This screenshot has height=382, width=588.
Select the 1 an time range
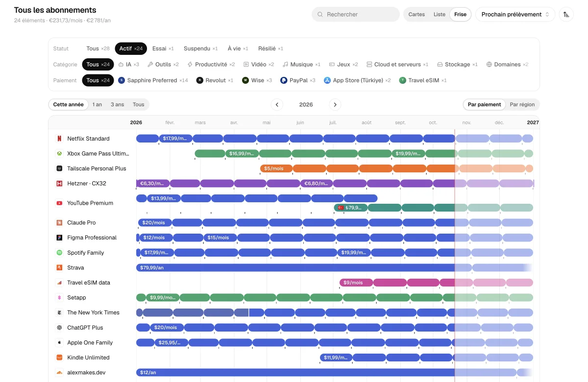point(97,104)
